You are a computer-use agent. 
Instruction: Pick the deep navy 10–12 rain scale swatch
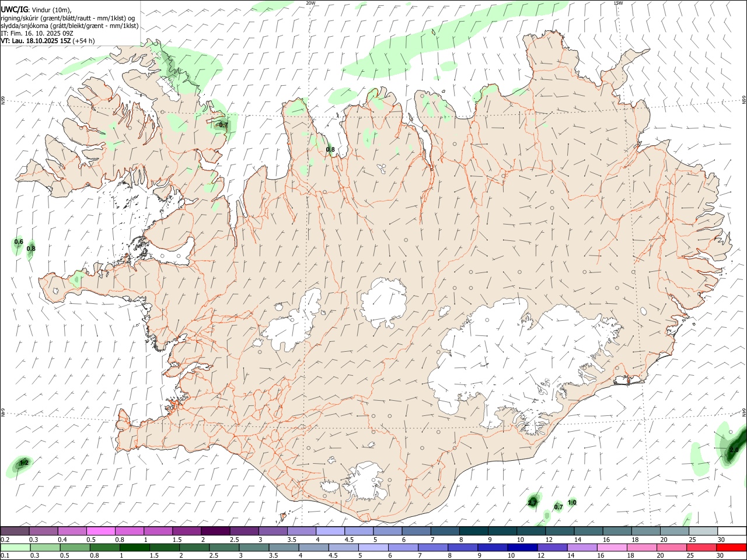click(522, 548)
